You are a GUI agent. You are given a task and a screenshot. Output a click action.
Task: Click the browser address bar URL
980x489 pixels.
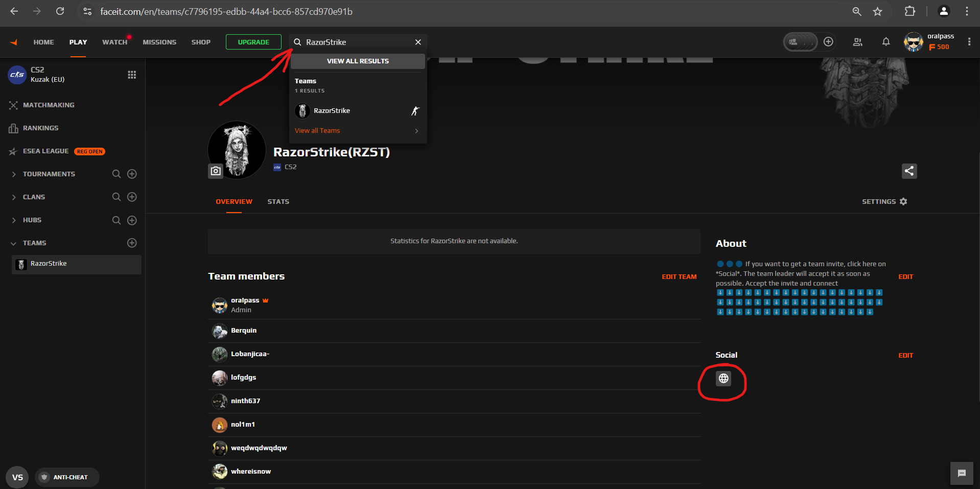click(x=226, y=11)
